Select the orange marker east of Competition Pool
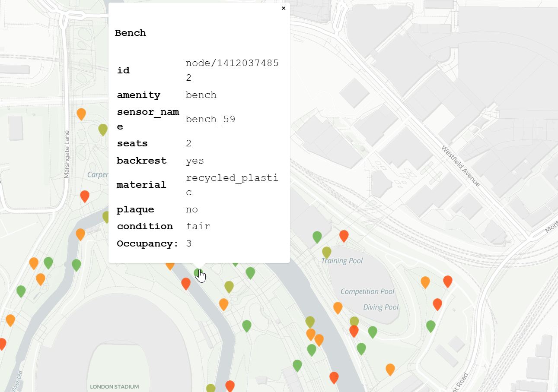The height and width of the screenshot is (392, 558). (x=425, y=282)
